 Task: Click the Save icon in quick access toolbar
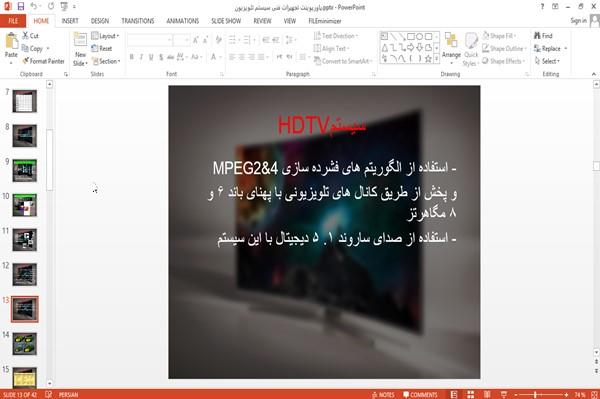pyautogui.click(x=21, y=7)
